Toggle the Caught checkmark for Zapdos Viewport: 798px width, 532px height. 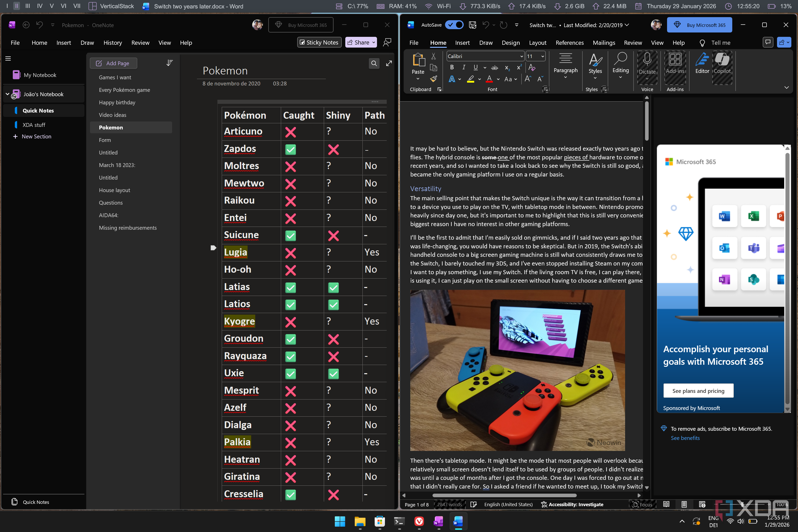[x=291, y=149]
